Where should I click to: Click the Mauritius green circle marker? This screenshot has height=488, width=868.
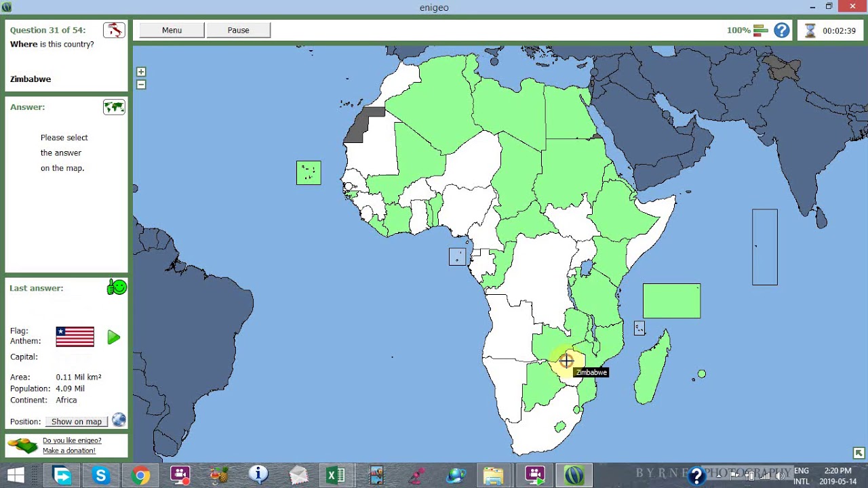(702, 374)
